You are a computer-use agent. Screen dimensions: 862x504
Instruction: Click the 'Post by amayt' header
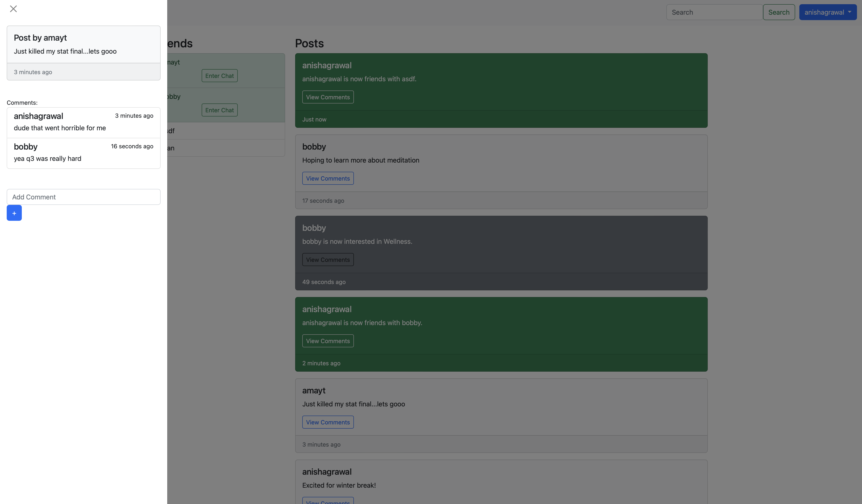[x=40, y=38]
